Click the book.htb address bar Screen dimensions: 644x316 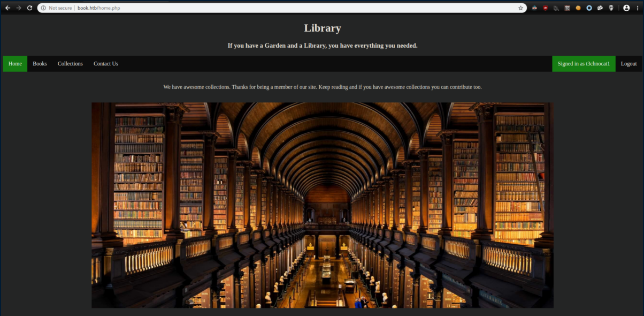tap(267, 8)
